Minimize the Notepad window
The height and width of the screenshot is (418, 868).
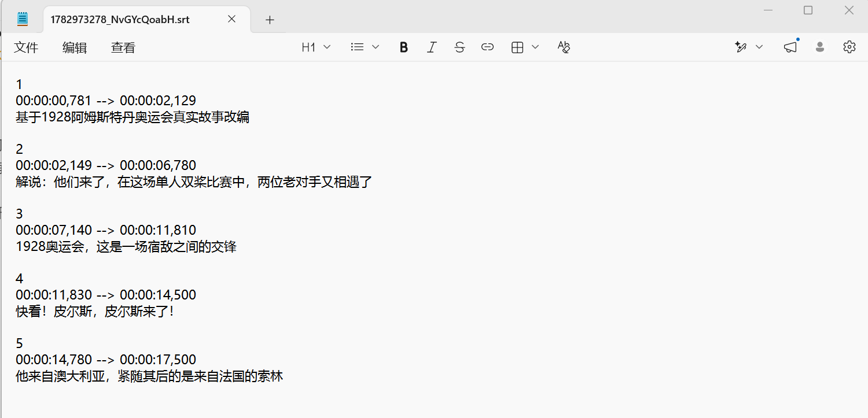click(x=768, y=10)
